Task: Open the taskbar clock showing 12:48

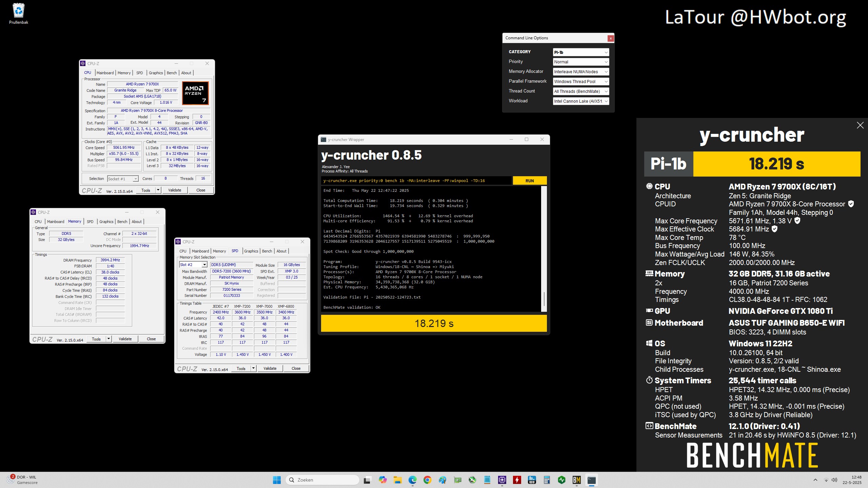Action: 852,480
